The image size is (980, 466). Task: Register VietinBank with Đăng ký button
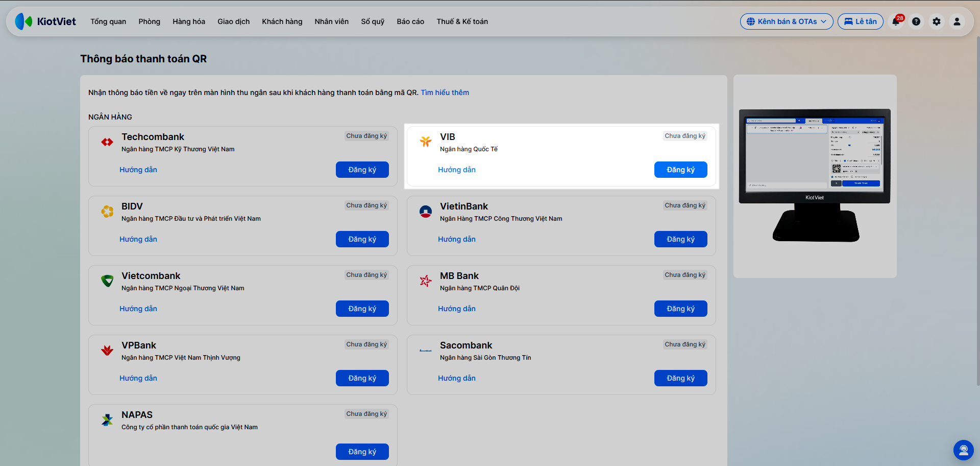681,239
